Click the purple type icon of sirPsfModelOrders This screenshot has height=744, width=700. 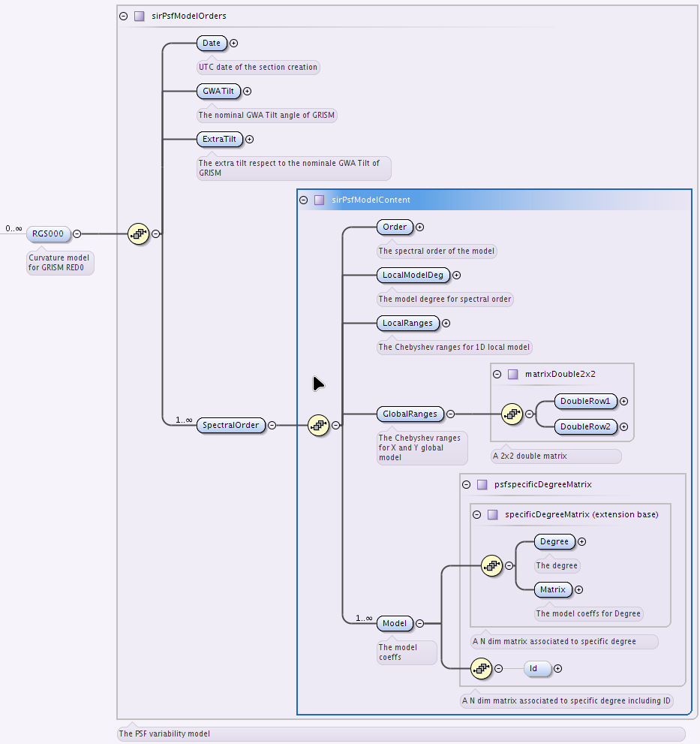pos(140,16)
